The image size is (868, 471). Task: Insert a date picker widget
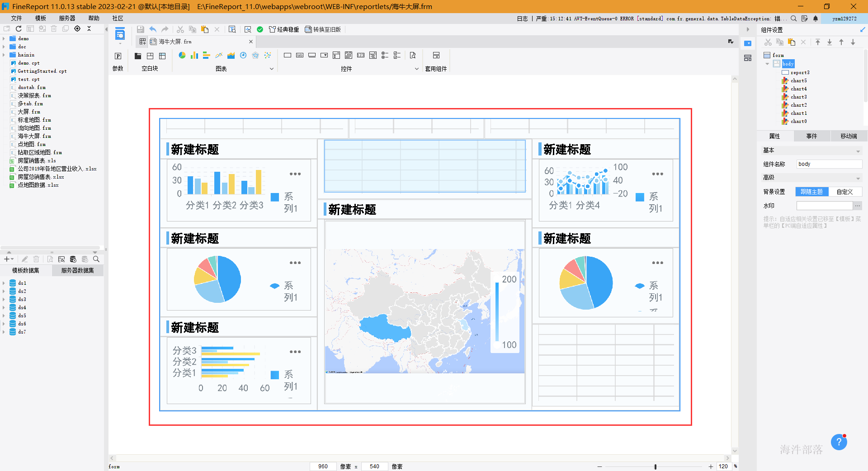349,55
